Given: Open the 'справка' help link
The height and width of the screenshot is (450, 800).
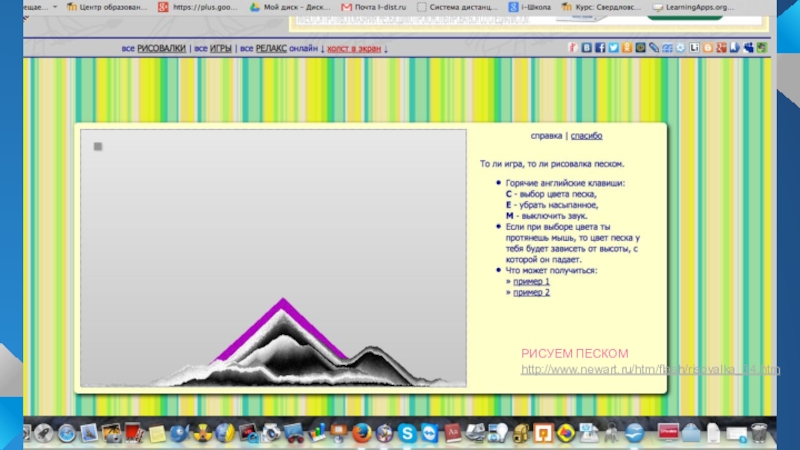Looking at the screenshot, I should [546, 136].
